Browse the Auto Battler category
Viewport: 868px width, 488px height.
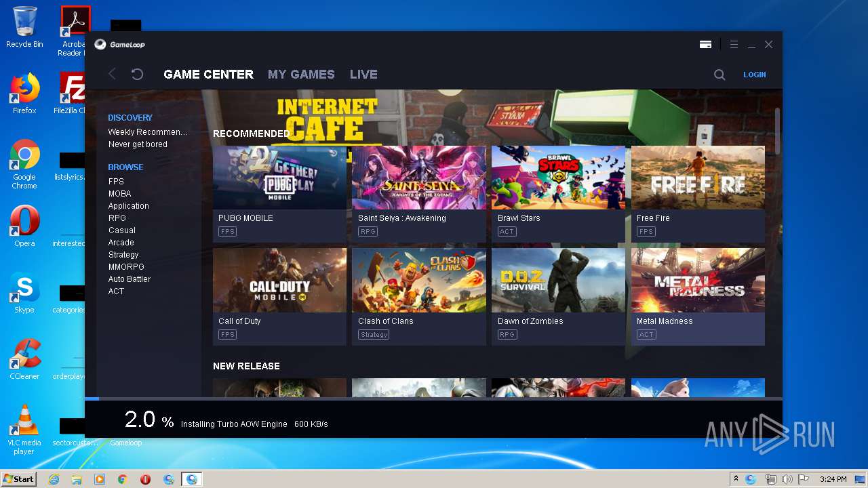[x=130, y=279]
